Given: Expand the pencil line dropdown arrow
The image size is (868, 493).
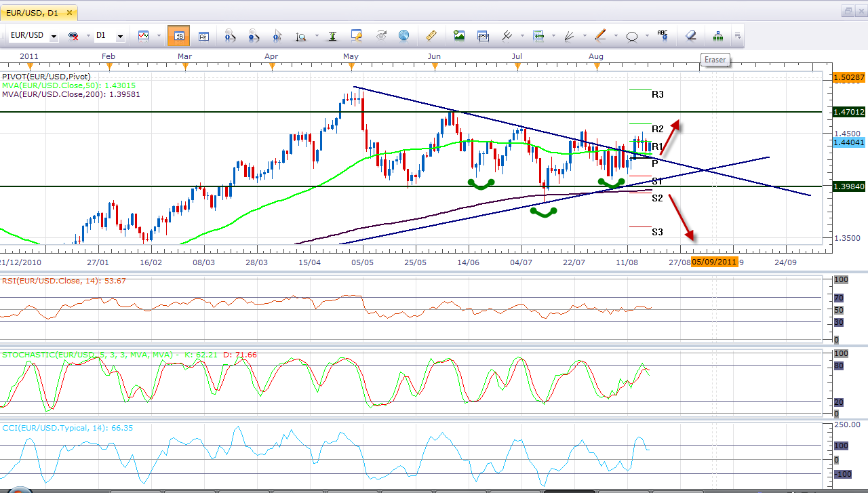Looking at the screenshot, I should point(615,36).
